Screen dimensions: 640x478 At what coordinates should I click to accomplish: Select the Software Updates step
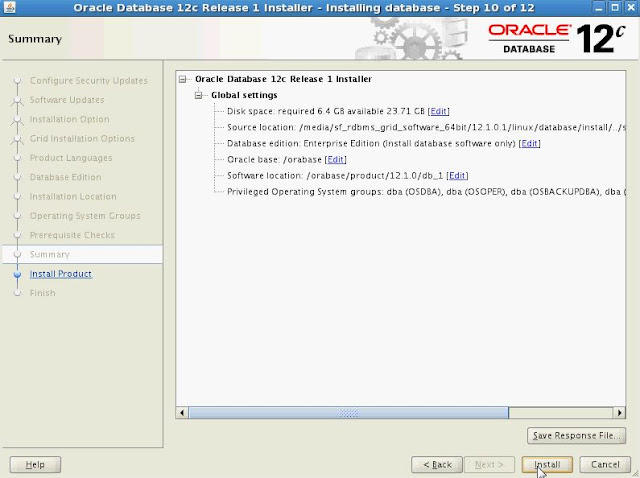tap(67, 100)
